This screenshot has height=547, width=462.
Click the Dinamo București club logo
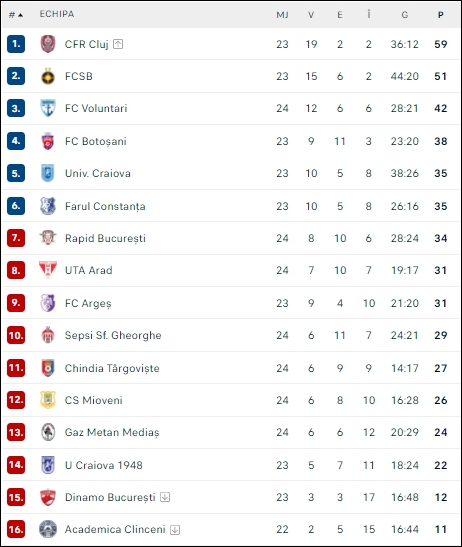click(x=48, y=497)
